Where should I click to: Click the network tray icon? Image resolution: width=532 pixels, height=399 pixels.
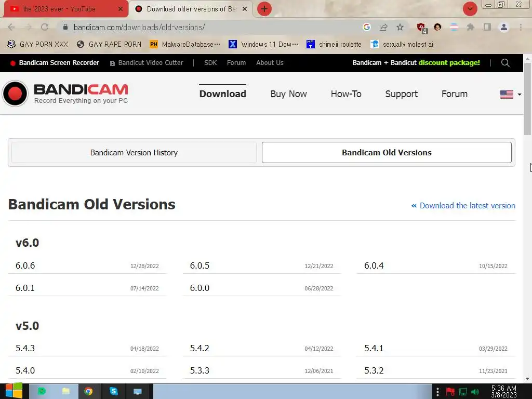click(x=463, y=392)
